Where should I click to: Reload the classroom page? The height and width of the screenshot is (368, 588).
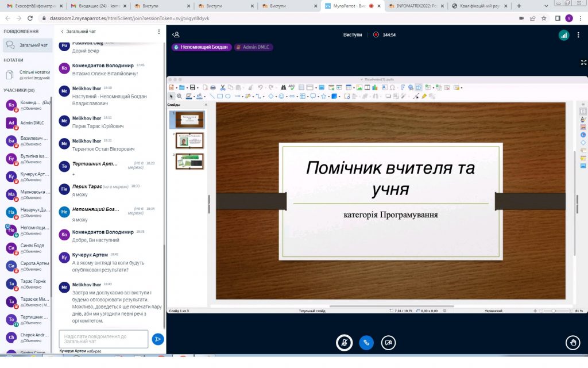pos(30,18)
